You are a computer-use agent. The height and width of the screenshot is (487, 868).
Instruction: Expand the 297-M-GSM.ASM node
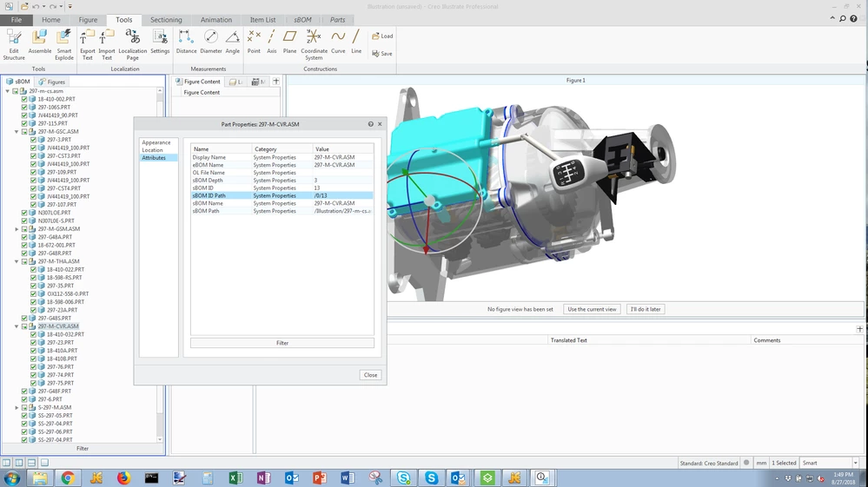coord(17,229)
